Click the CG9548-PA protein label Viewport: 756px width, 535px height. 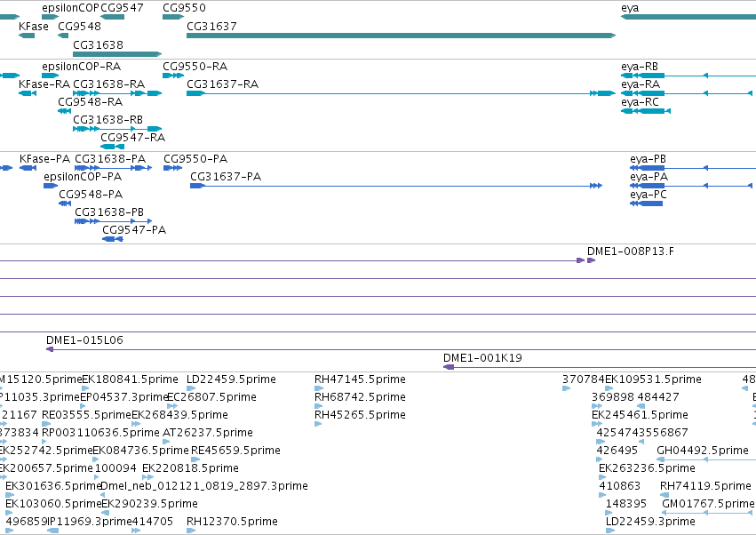[91, 195]
